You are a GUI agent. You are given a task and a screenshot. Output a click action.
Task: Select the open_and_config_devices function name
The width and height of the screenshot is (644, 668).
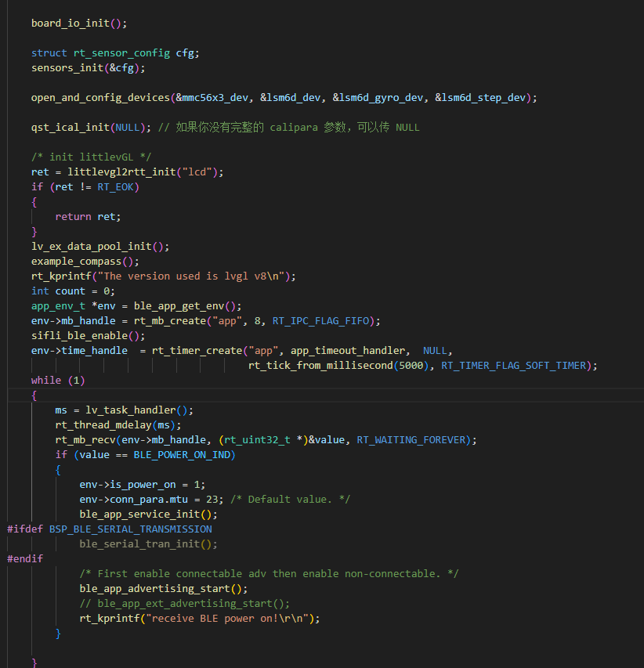point(100,98)
